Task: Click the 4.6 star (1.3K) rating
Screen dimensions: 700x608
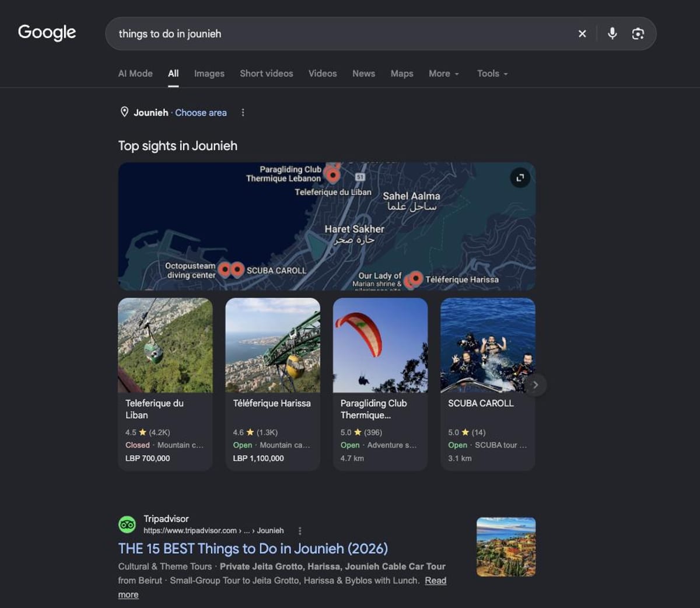Action: tap(255, 432)
